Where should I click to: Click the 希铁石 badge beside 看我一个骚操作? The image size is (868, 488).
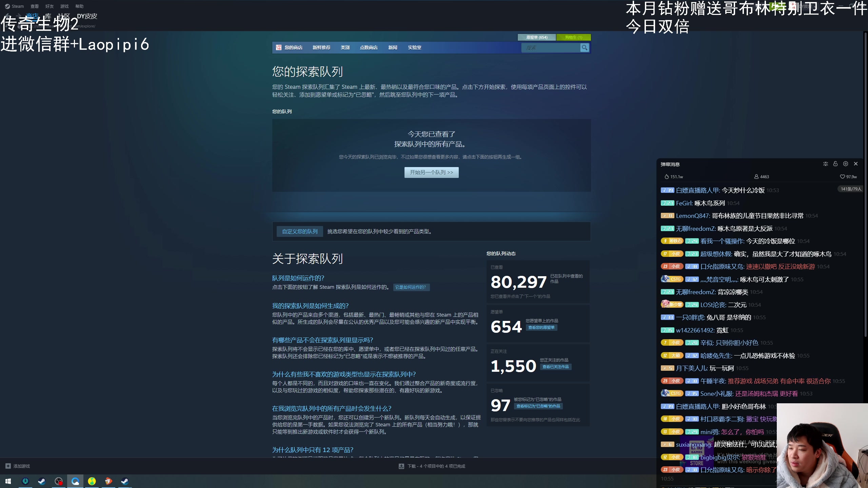click(x=672, y=241)
